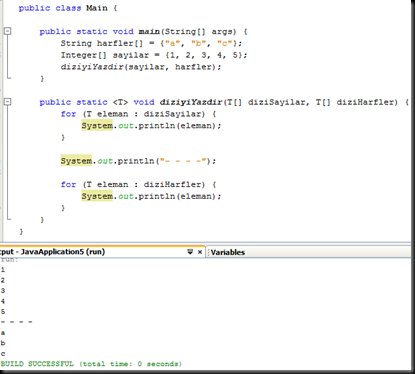The image size is (415, 374).
Task: Click the output line showing 'c'
Action: 3,354
